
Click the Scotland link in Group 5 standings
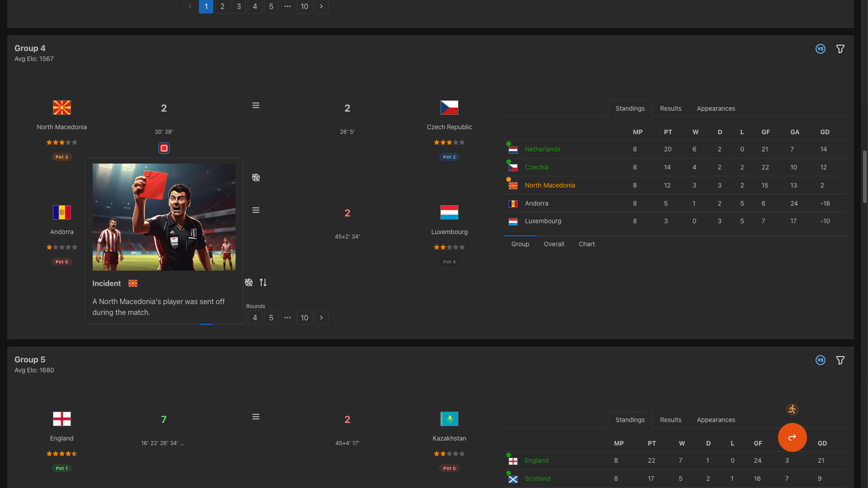538,479
